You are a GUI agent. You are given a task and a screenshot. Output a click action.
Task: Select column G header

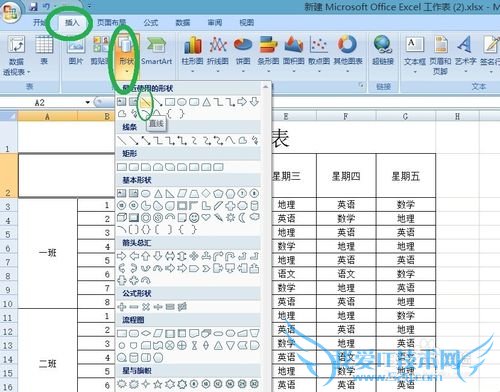pos(405,116)
